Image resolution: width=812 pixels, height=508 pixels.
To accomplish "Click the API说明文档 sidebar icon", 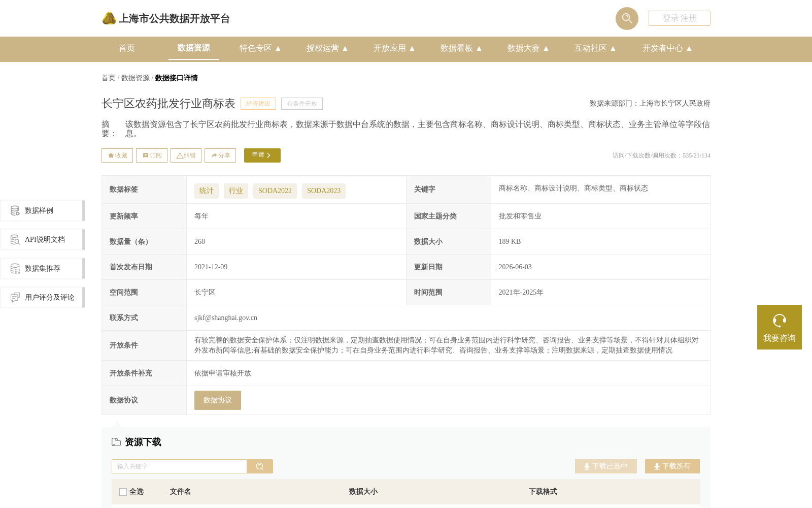I will pyautogui.click(x=15, y=240).
